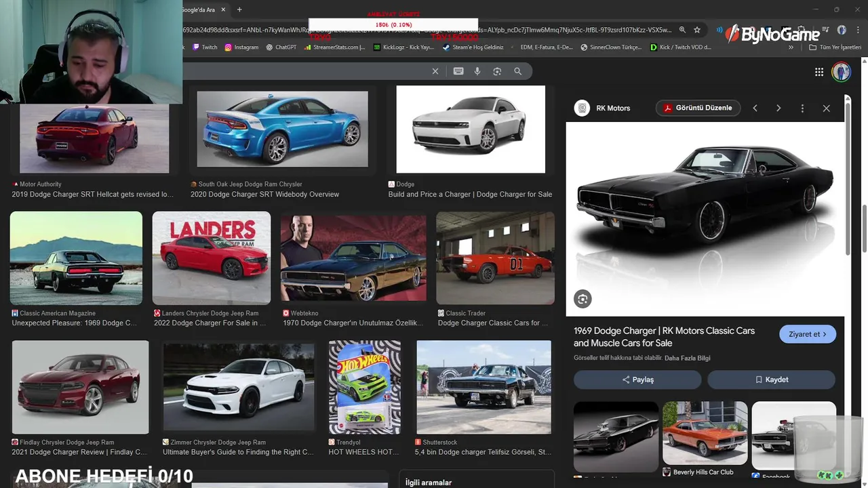Switch to the Google'da Ara tab
Image resolution: width=868 pixels, height=488 pixels.
pyautogui.click(x=202, y=9)
